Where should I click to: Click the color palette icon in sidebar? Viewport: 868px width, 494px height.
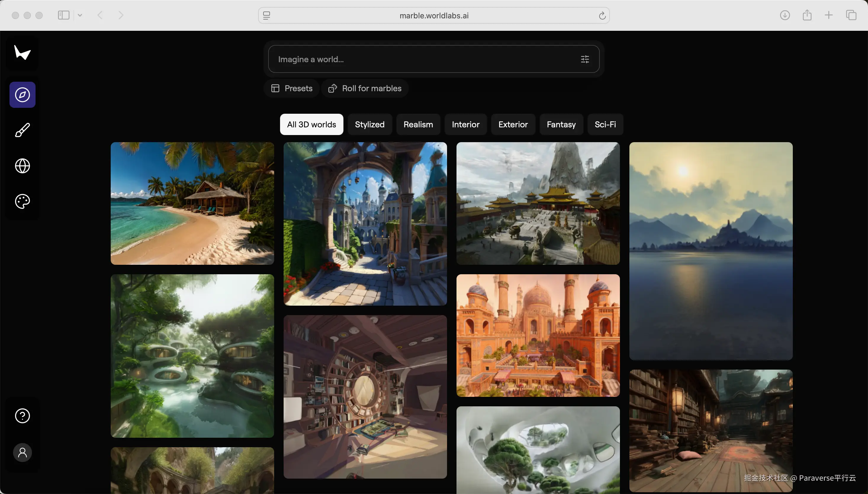[22, 201]
